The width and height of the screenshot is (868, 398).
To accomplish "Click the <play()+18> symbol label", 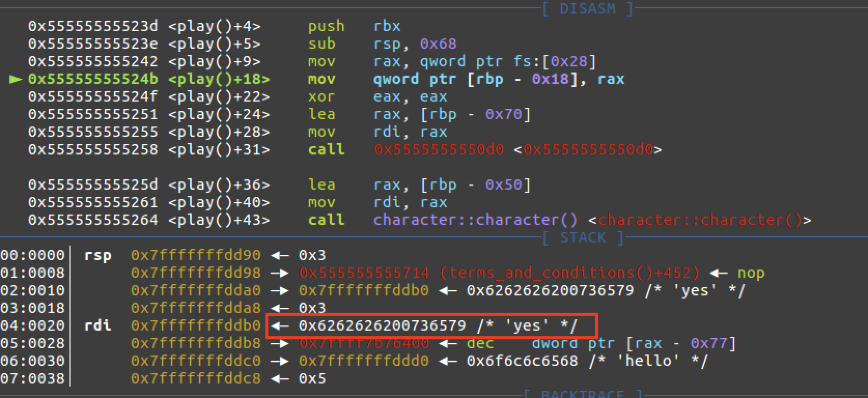I will point(219,79).
